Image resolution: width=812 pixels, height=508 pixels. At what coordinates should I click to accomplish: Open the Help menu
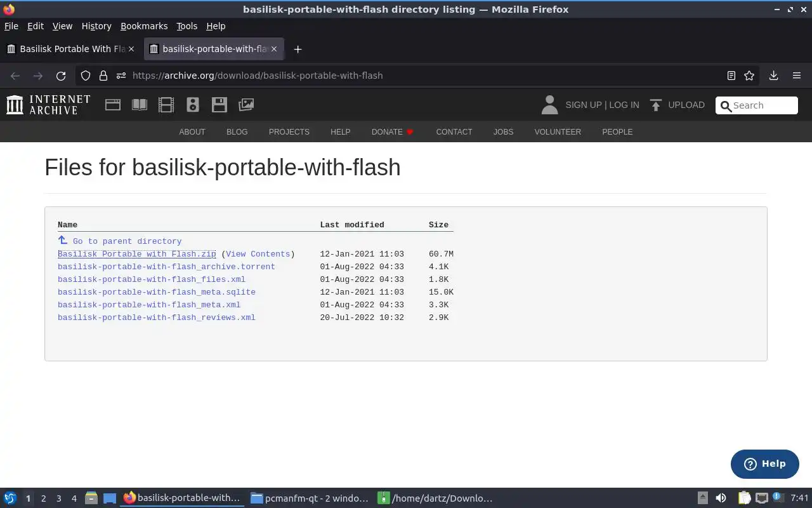pyautogui.click(x=216, y=26)
